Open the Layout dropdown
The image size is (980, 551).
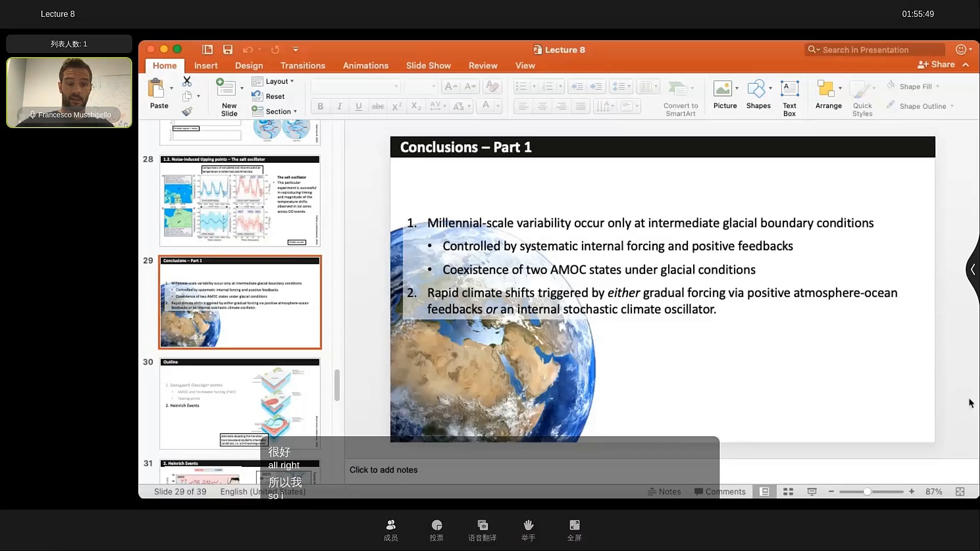273,81
